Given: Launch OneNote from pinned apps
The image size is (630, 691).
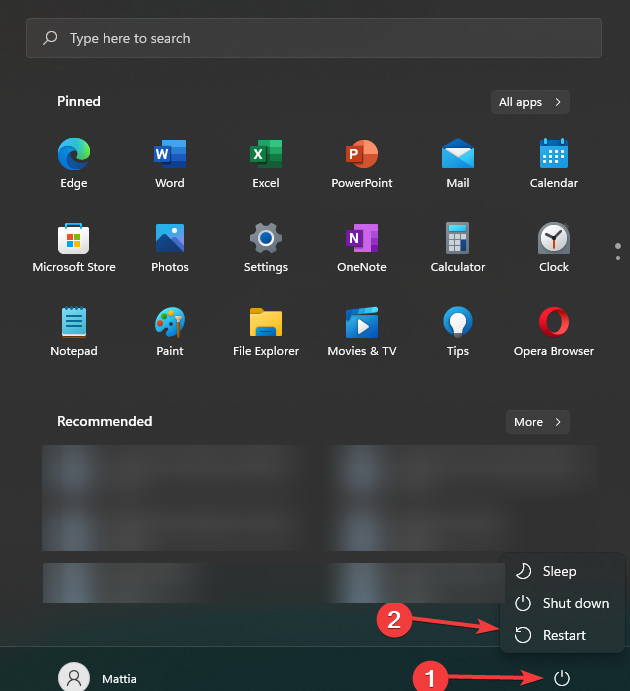Looking at the screenshot, I should click(362, 247).
